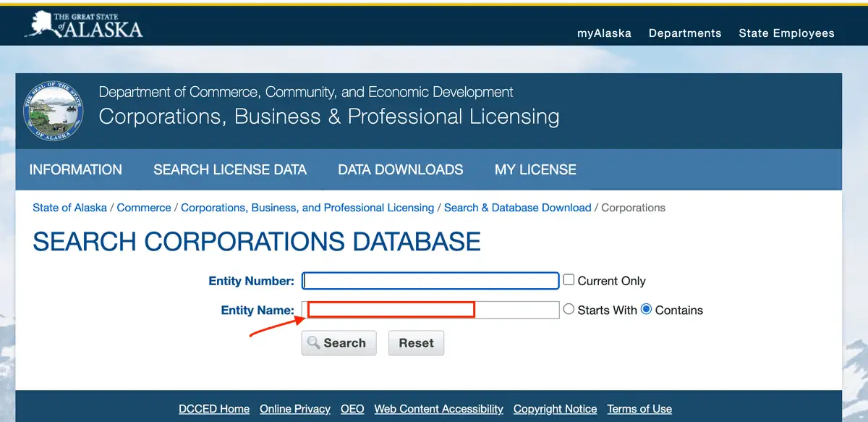This screenshot has height=422, width=868.
Task: Open the Departments link
Action: pyautogui.click(x=685, y=33)
